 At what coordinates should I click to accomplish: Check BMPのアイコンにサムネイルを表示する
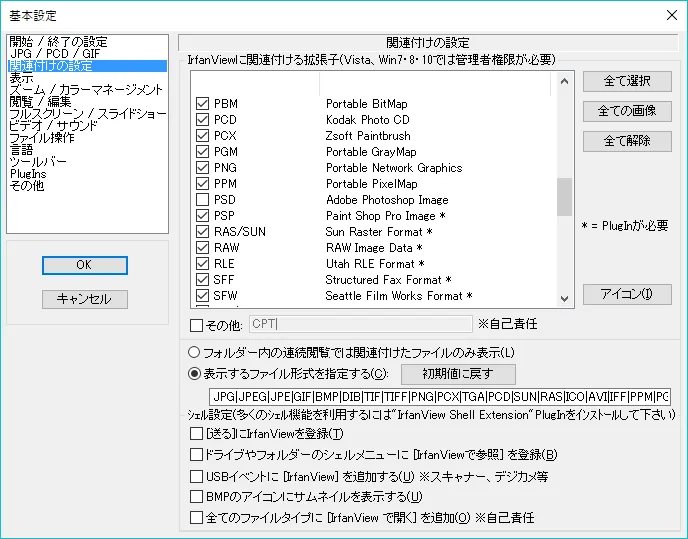[x=196, y=496]
